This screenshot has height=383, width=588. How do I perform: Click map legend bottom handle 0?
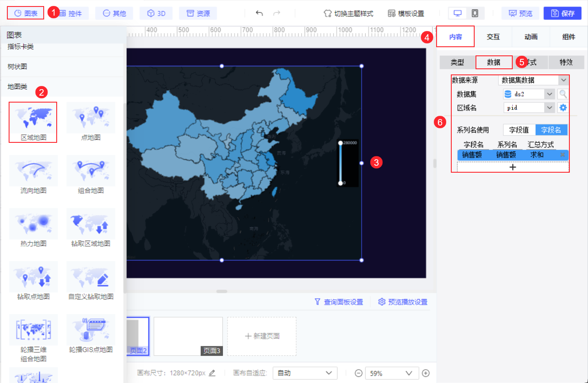341,183
